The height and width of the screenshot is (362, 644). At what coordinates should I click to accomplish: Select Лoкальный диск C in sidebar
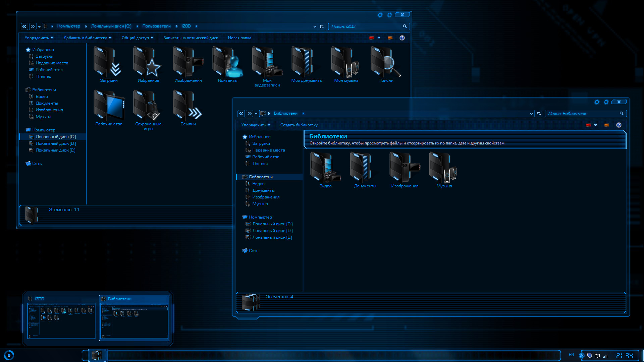click(x=55, y=136)
